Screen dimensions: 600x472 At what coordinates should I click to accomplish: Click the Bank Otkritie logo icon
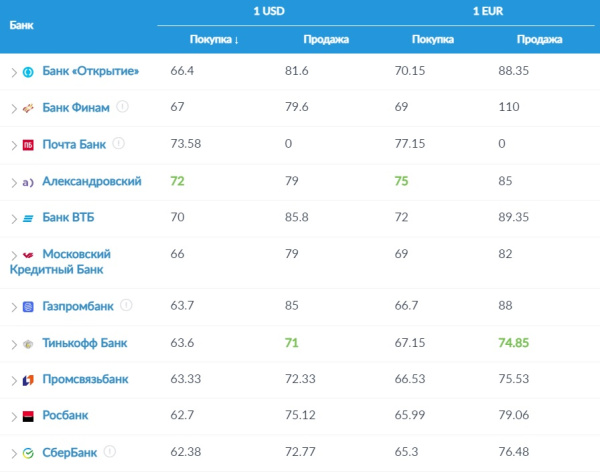[x=28, y=72]
